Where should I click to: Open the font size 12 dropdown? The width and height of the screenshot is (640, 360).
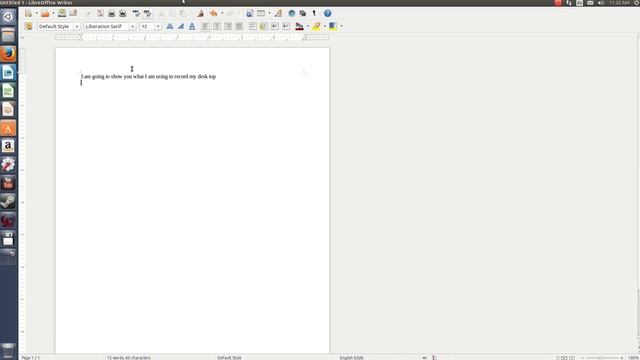(x=158, y=27)
